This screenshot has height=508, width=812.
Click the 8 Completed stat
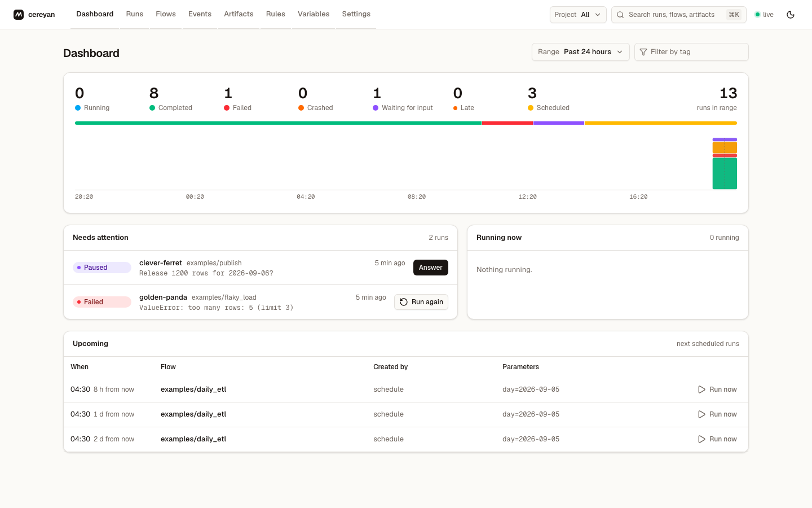(x=171, y=98)
